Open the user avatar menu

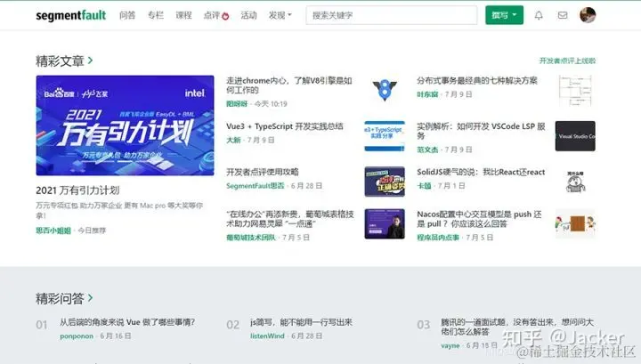point(588,15)
